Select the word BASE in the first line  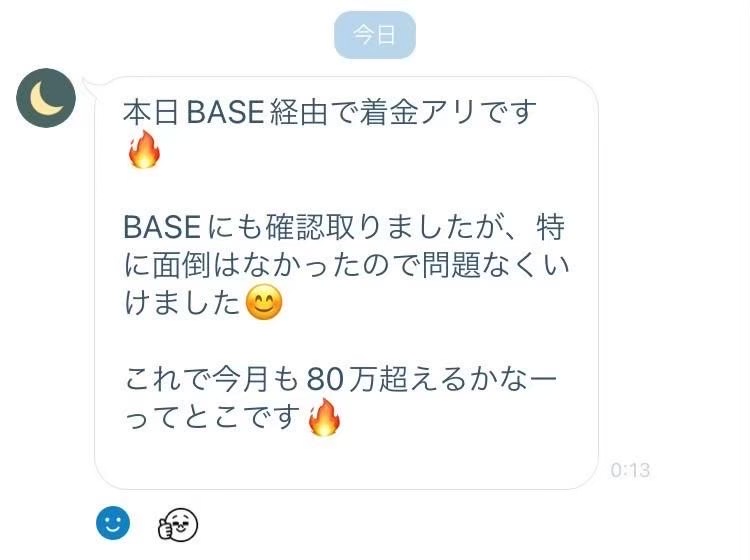[x=225, y=112]
